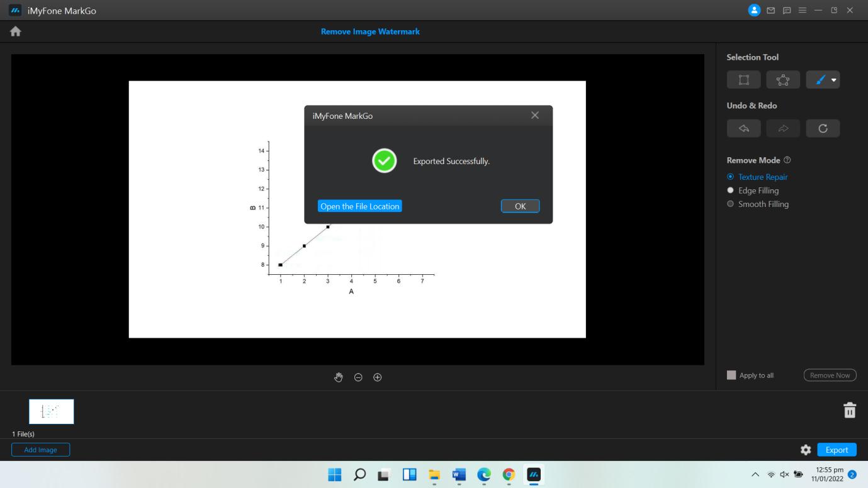Image resolution: width=868 pixels, height=488 pixels.
Task: Choose Smooth Filling remove mode
Action: (x=758, y=204)
